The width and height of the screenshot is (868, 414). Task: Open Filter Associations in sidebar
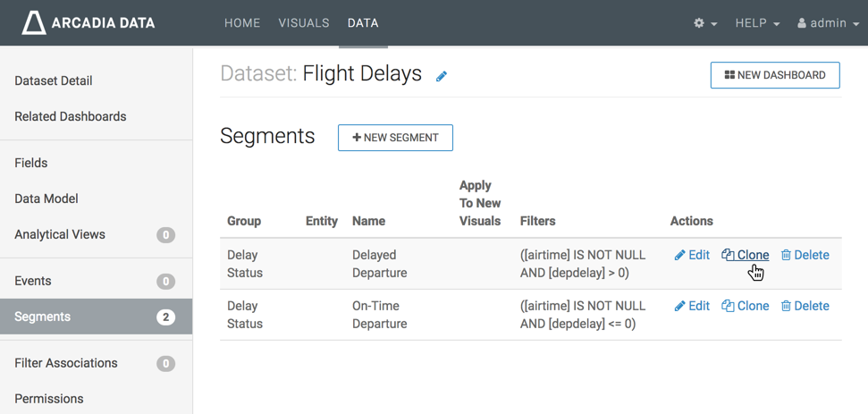coord(66,363)
